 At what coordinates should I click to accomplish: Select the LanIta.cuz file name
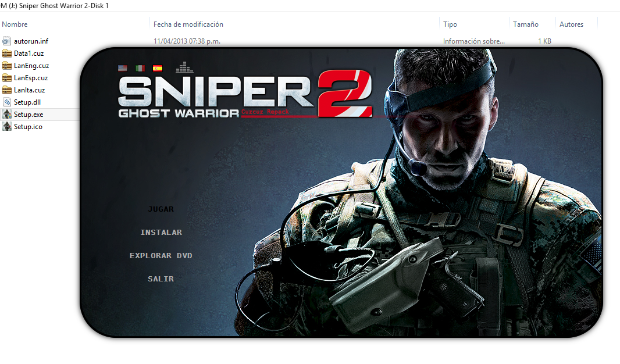pyautogui.click(x=29, y=90)
